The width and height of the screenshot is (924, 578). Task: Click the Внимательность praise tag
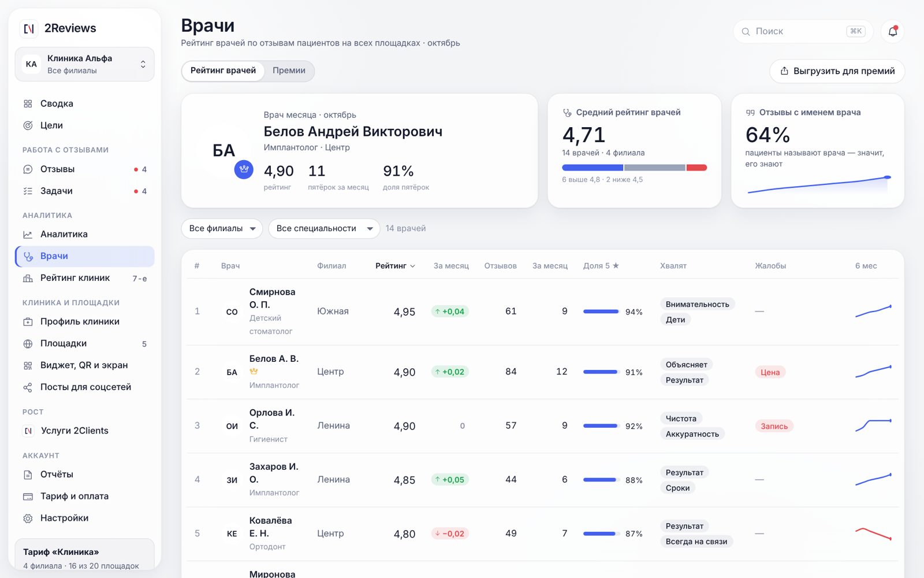click(x=697, y=305)
